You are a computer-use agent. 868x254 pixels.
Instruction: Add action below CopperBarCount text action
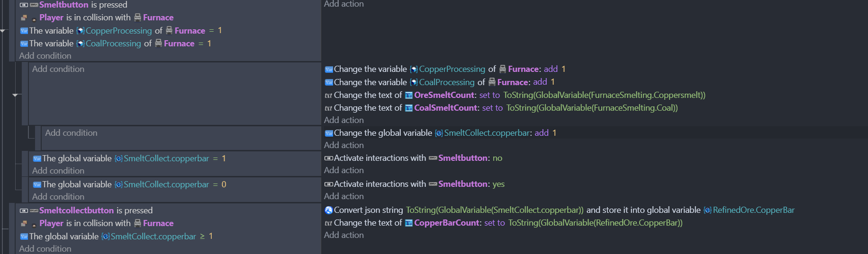click(x=344, y=235)
